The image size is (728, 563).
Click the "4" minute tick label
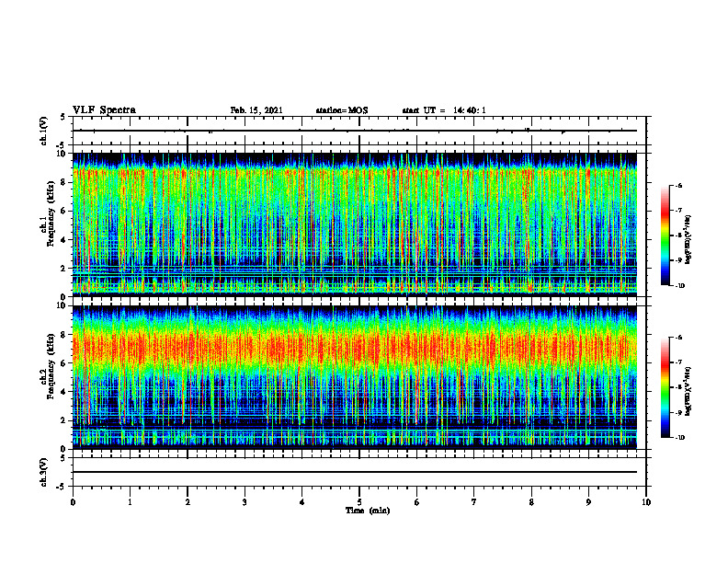tap(302, 502)
